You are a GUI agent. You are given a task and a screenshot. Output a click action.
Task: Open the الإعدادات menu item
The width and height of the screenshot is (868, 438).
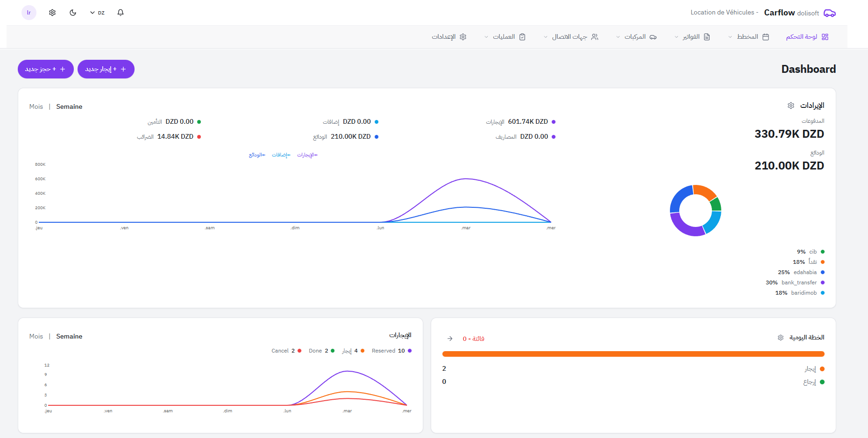click(x=449, y=37)
